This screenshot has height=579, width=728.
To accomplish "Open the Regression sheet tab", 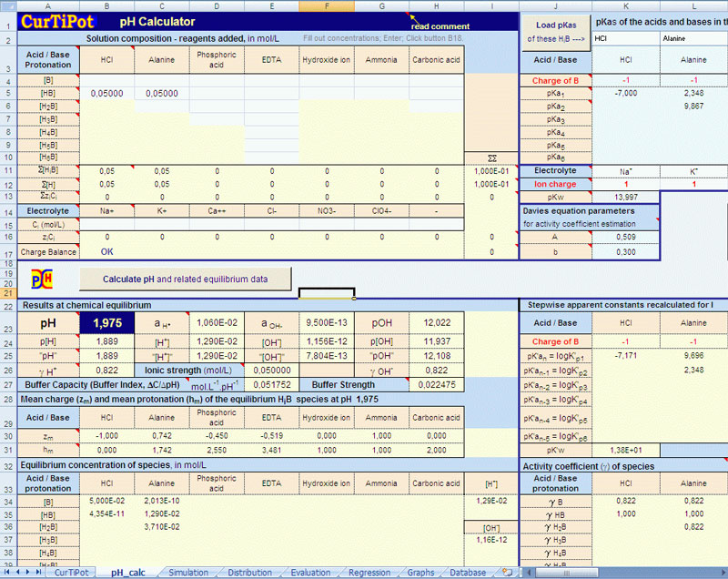I will pyautogui.click(x=369, y=573).
